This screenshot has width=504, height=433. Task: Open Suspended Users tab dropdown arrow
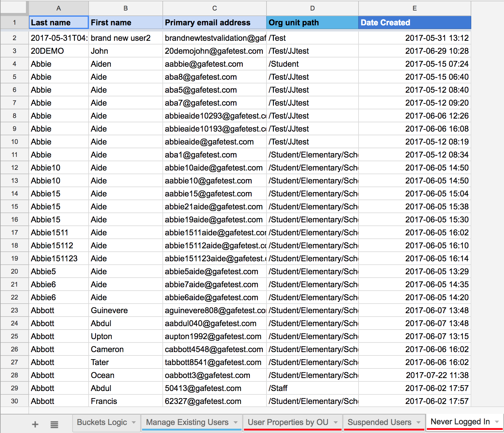(x=418, y=422)
